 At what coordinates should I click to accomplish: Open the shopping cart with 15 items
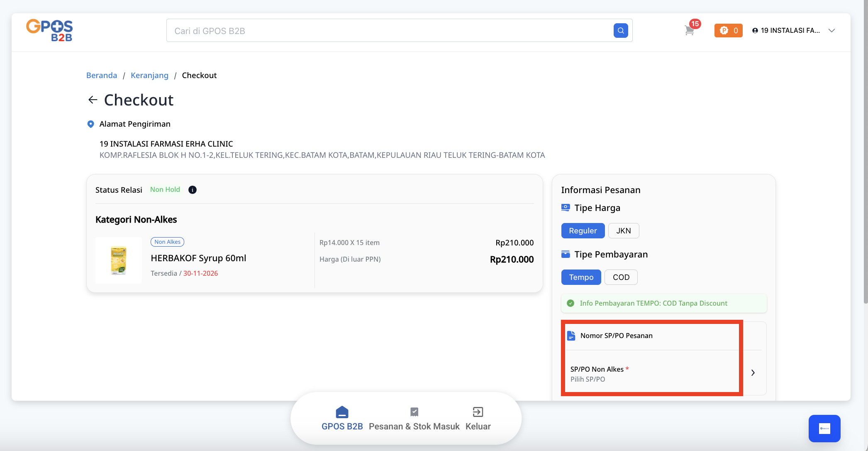pyautogui.click(x=690, y=30)
